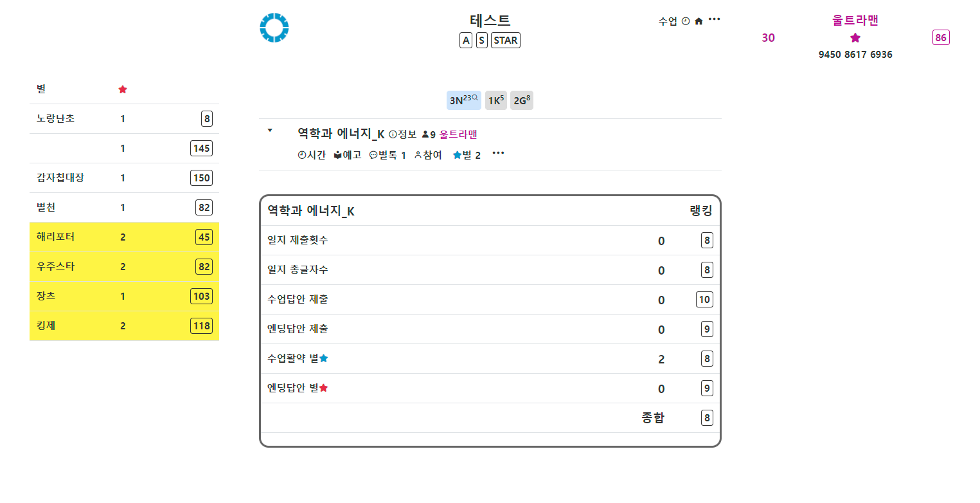Screen dimensions: 980x503
Task: Collapse the 역학과 에너지_K class triangle
Action: click(270, 131)
